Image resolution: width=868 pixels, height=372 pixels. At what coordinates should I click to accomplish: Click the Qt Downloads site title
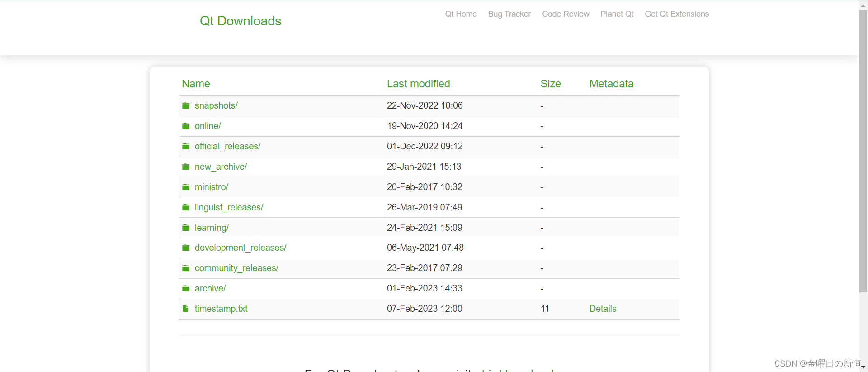click(x=241, y=21)
